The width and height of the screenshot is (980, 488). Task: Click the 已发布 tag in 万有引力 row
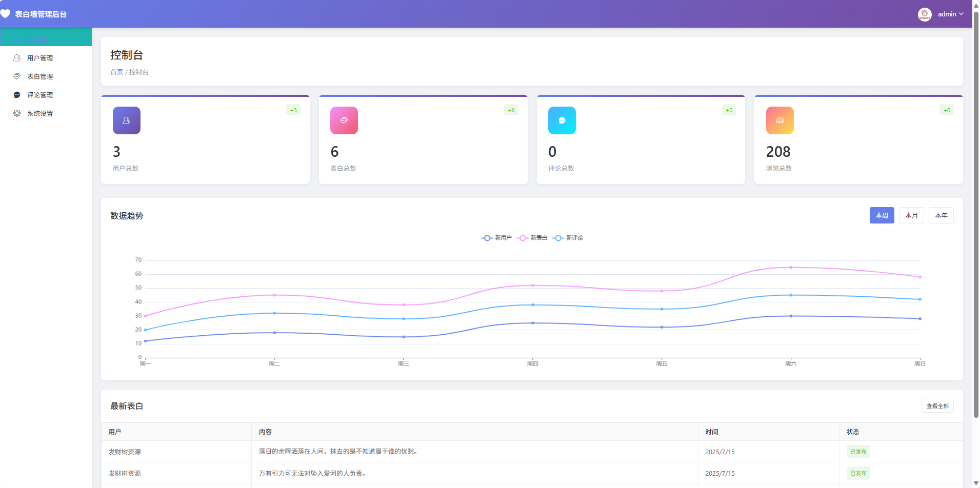tap(858, 473)
